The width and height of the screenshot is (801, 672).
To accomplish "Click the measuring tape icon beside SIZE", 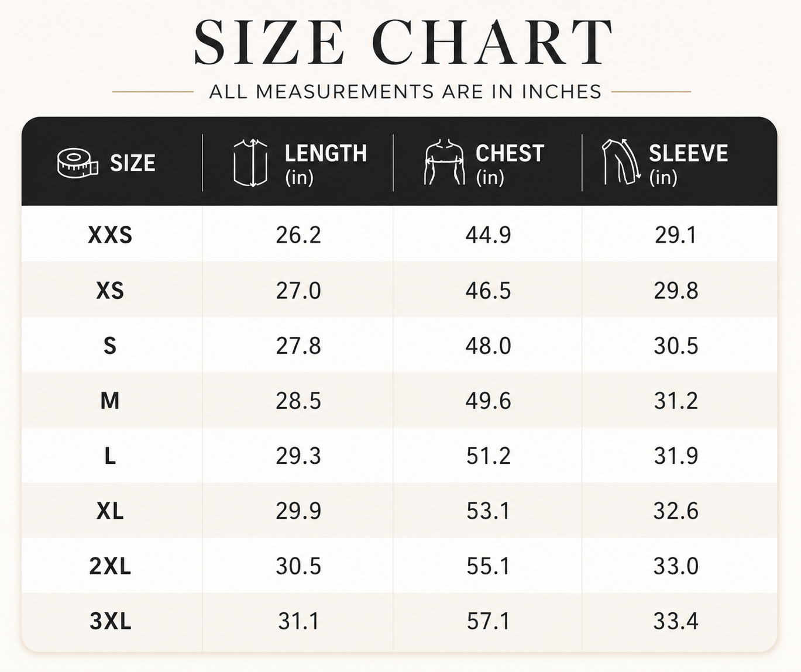I will pos(78,163).
